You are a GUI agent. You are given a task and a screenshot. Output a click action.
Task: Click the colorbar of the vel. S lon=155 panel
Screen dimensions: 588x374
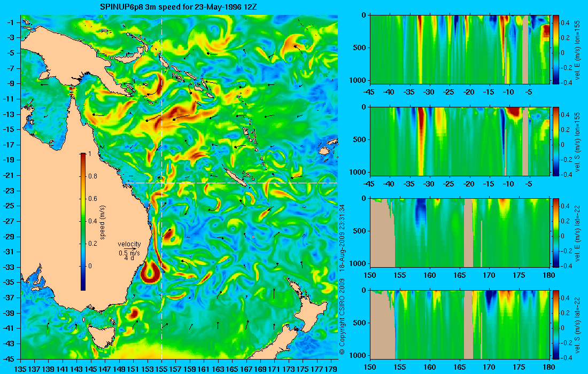(x=556, y=141)
